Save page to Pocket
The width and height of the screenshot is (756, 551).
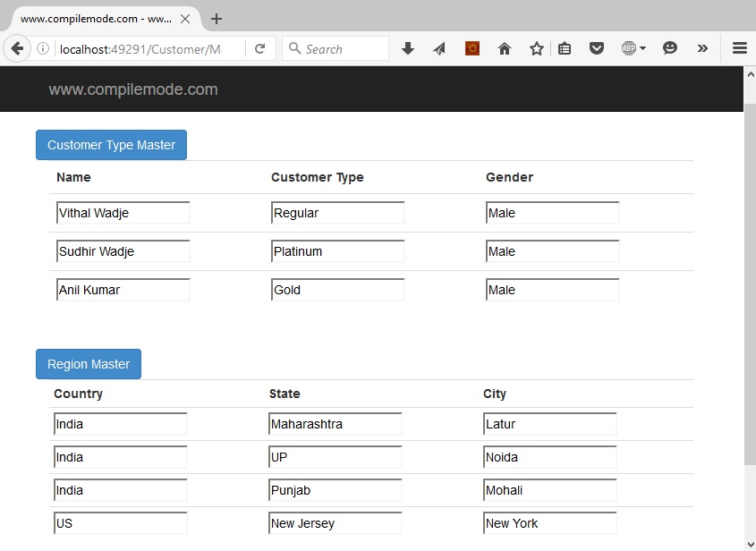click(x=597, y=49)
